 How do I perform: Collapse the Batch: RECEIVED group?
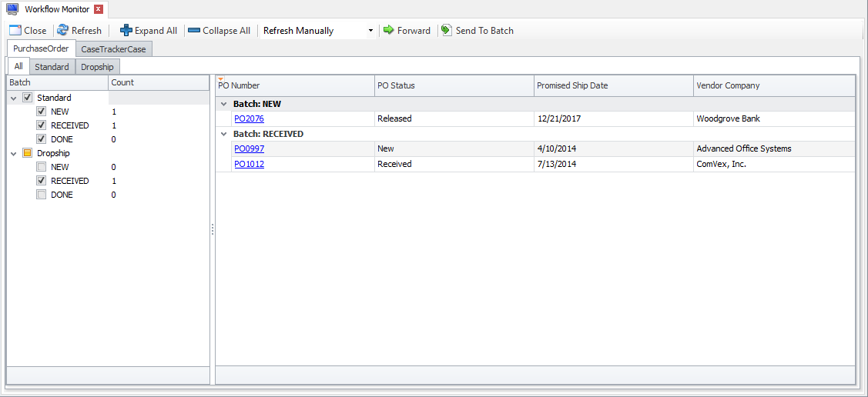223,134
